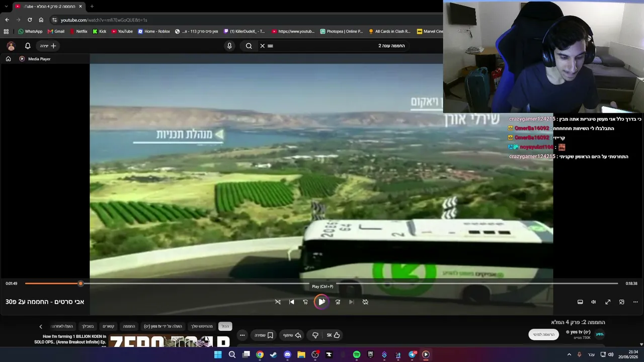Open the tab search dropdown
This screenshot has height=362, width=644.
coord(6,7)
